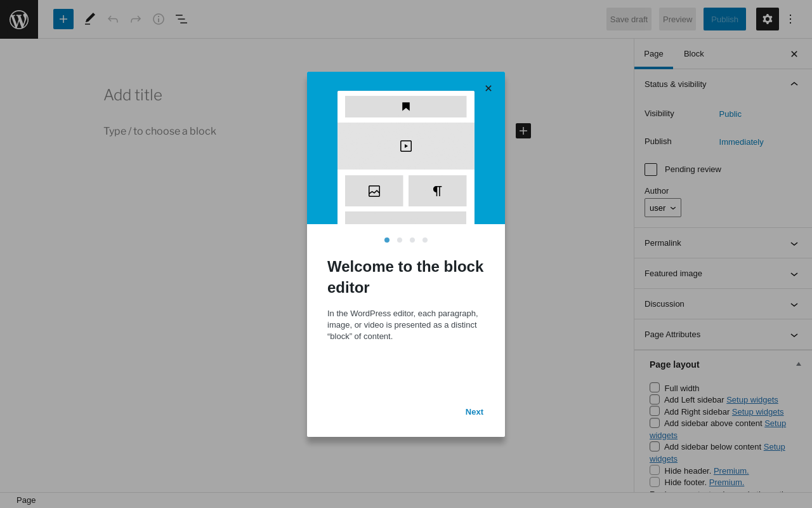Image resolution: width=812 pixels, height=508 pixels.
Task: Redo the last change
Action: (x=136, y=19)
